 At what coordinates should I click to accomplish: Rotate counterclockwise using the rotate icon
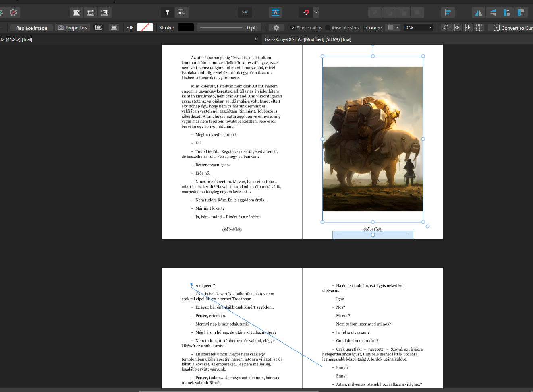pyautogui.click(x=507, y=12)
